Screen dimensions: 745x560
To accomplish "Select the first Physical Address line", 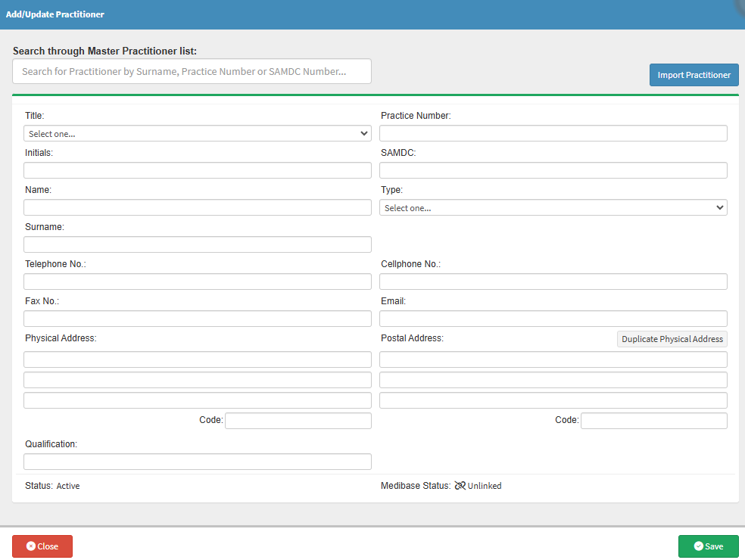I will pyautogui.click(x=197, y=359).
